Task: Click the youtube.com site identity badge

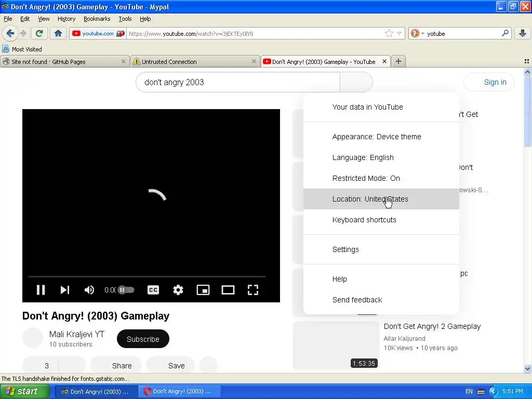Action: (98, 33)
